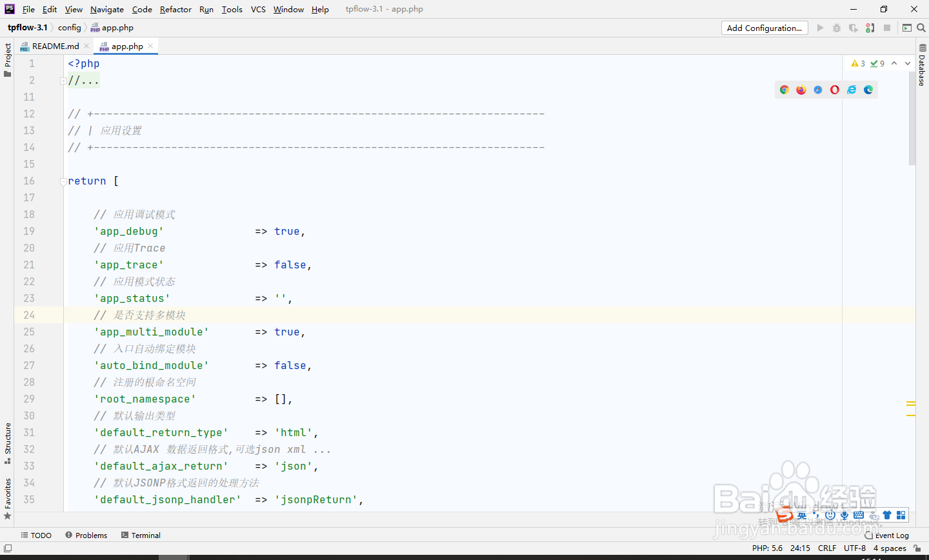Open the Database tool window
The image size is (929, 560).
922,66
